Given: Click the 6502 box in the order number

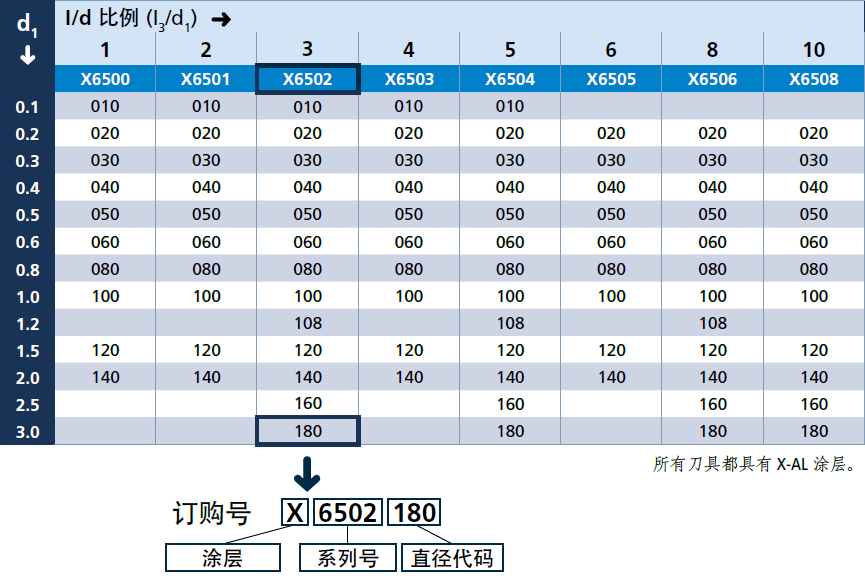Looking at the screenshot, I should click(x=348, y=513).
